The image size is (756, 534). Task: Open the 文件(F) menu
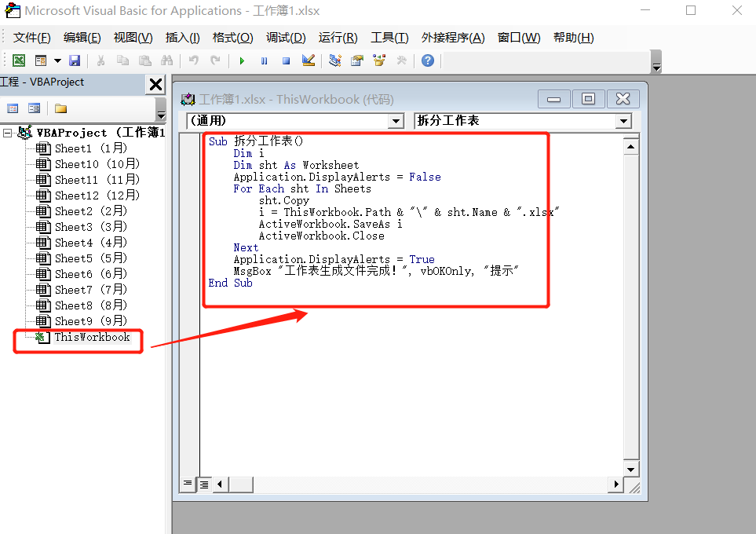(32, 38)
